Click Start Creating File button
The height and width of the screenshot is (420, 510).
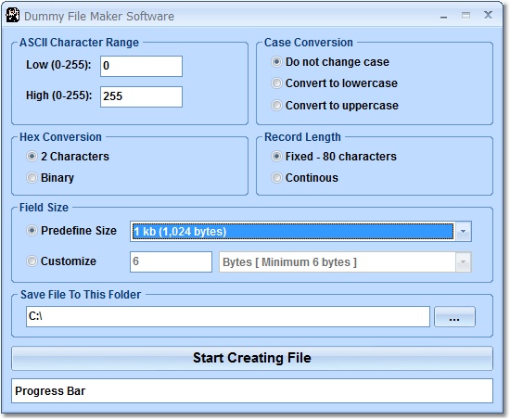tap(252, 358)
